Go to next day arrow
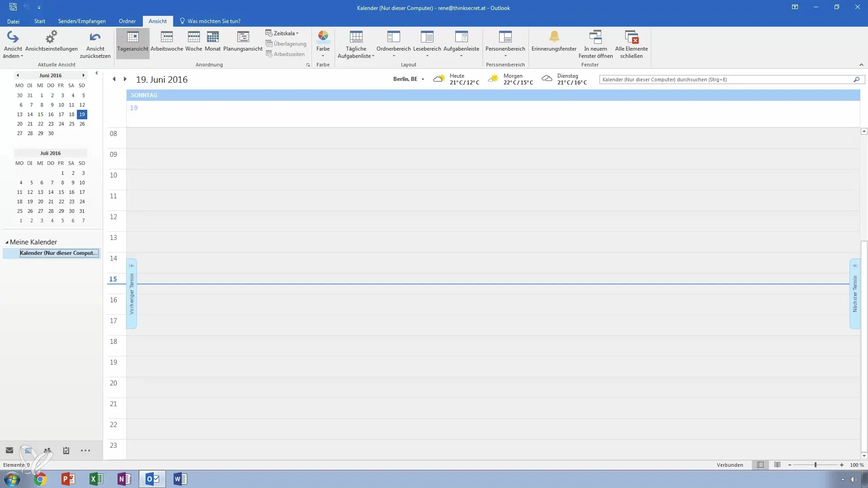The width and height of the screenshot is (868, 488). click(x=125, y=79)
